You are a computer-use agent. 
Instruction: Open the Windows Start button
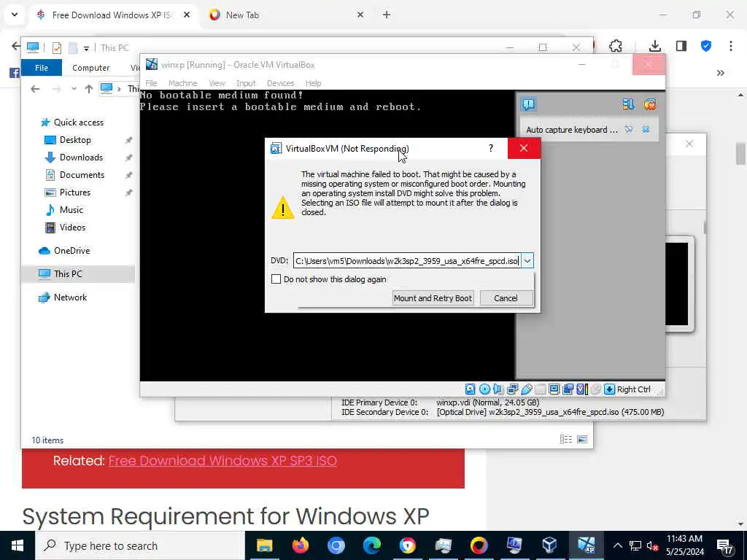click(x=18, y=545)
